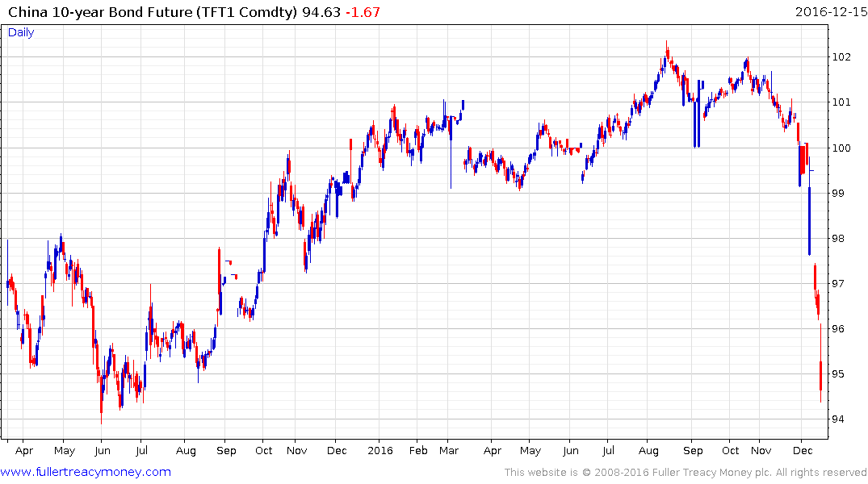Click the 100 price axis label
Viewport: 868px width, 484px height.
pyautogui.click(x=841, y=148)
